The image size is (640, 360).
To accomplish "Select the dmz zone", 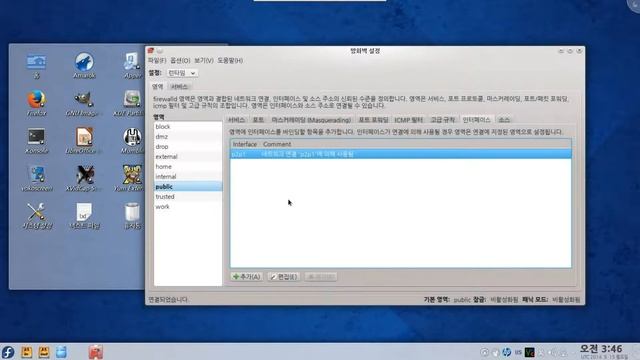I will click(188, 137).
